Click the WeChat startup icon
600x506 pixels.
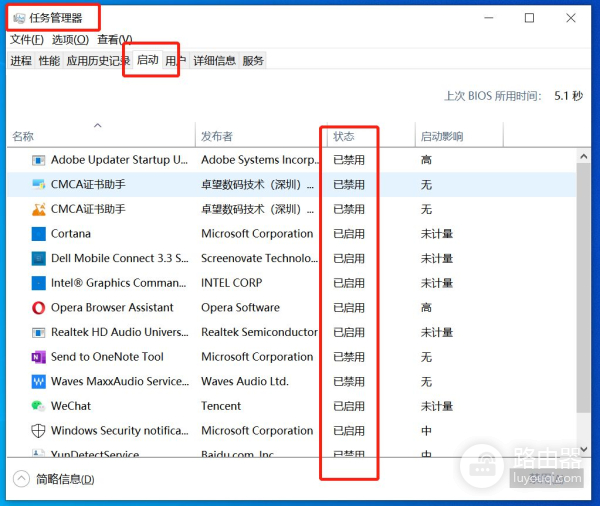(x=39, y=406)
